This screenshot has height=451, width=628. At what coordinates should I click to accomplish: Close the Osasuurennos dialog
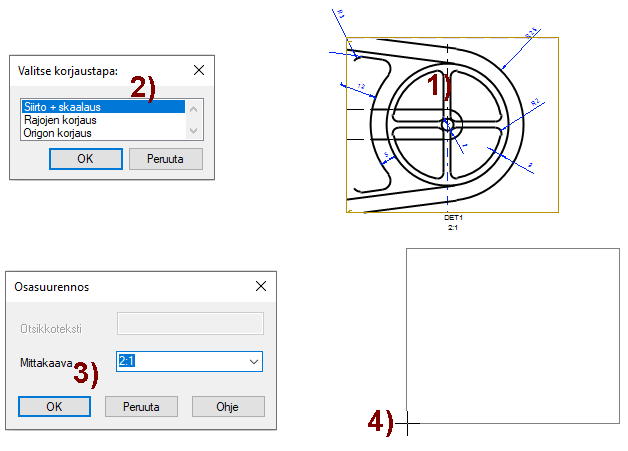[x=261, y=286]
